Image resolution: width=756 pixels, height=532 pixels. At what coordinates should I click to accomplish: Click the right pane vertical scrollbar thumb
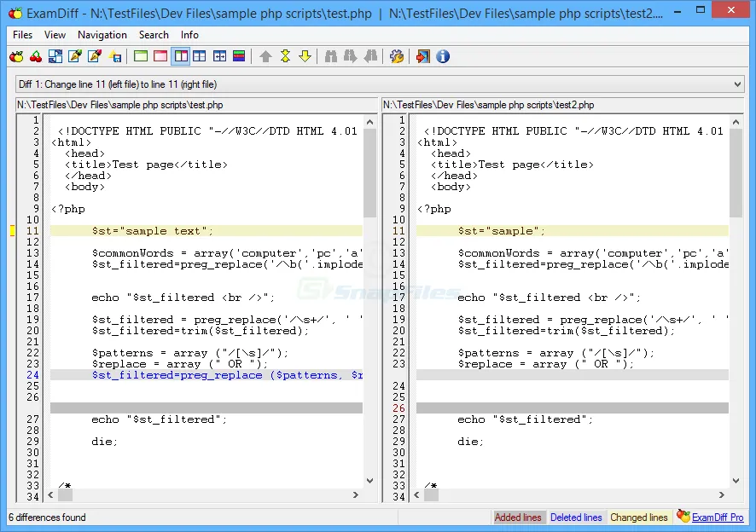736,173
